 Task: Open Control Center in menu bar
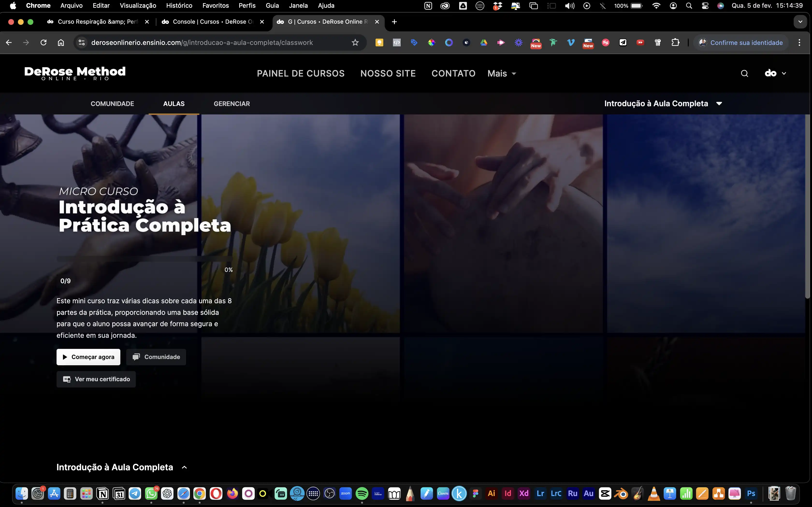click(705, 6)
